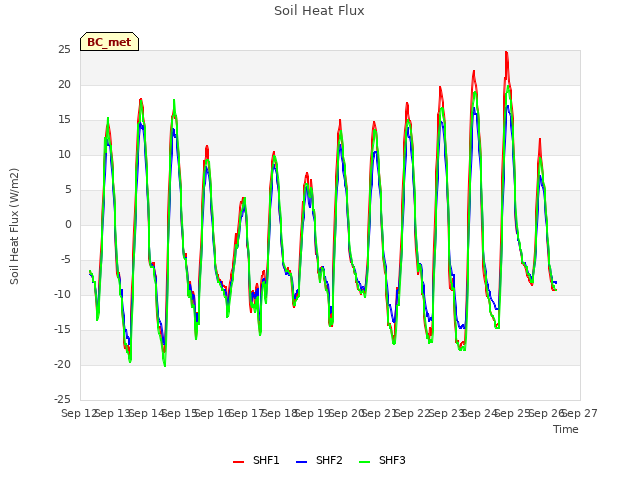Click the Soil Heat Flux chart title

click(319, 11)
